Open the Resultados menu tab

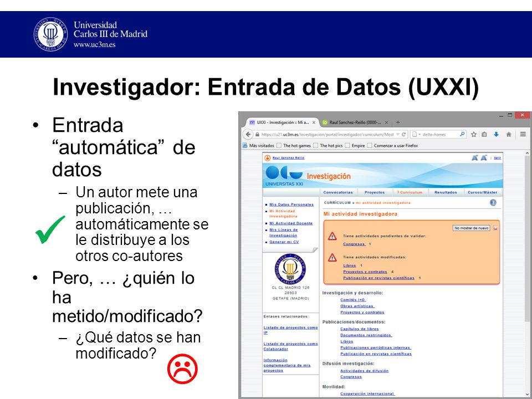point(446,192)
